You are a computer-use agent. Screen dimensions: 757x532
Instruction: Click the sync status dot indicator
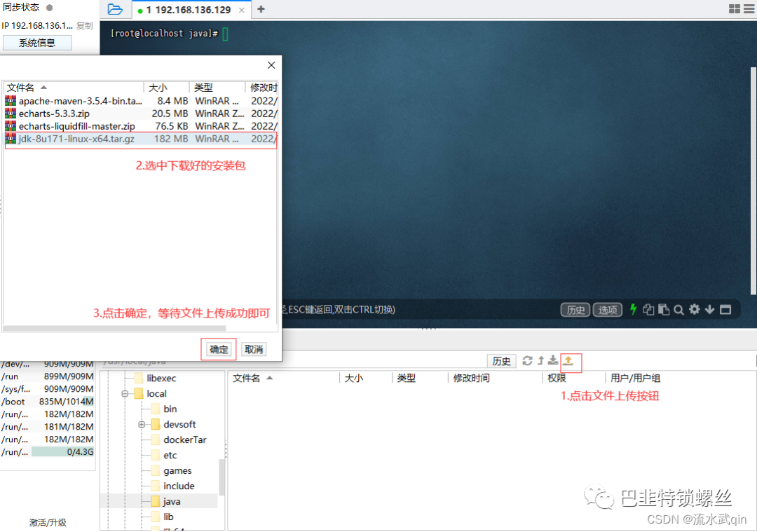click(49, 8)
